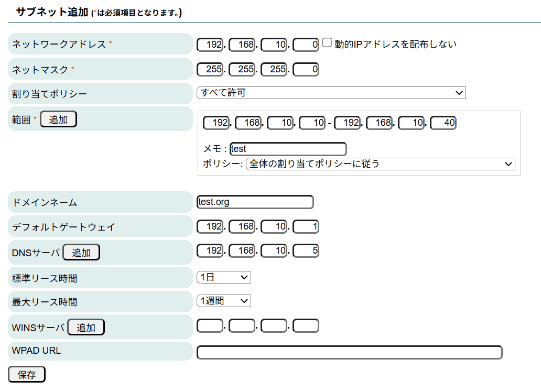
Task: Expand the 最大リース時間 dropdown
Action: [x=224, y=301]
